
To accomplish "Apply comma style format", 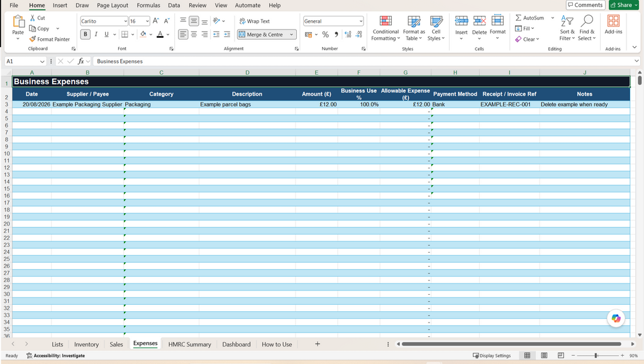I will pos(336,35).
